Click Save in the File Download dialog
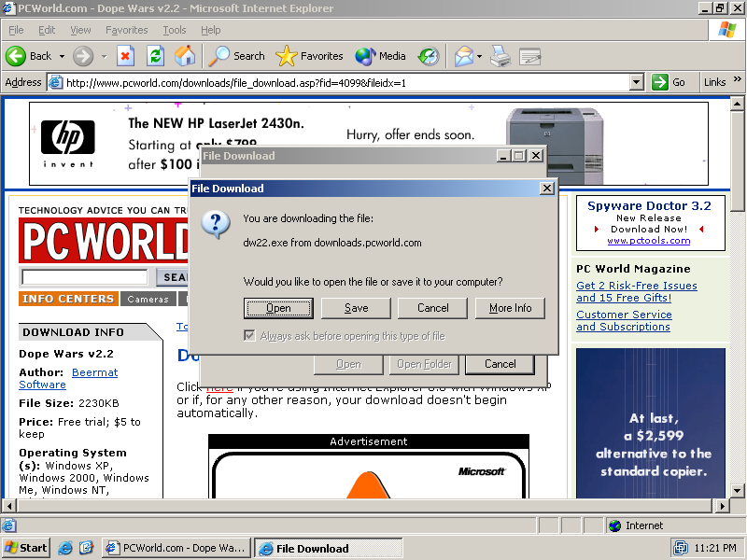Image resolution: width=747 pixels, height=560 pixels. point(356,308)
